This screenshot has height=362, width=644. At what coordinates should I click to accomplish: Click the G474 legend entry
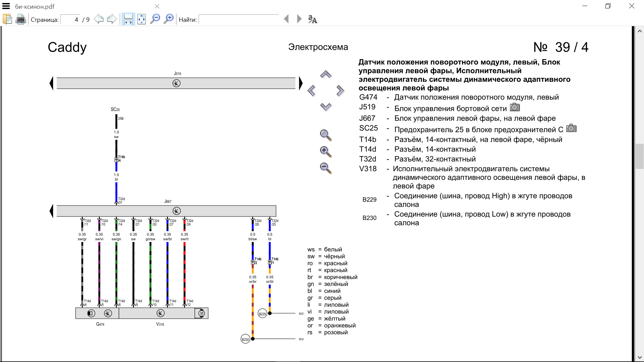[x=459, y=97]
